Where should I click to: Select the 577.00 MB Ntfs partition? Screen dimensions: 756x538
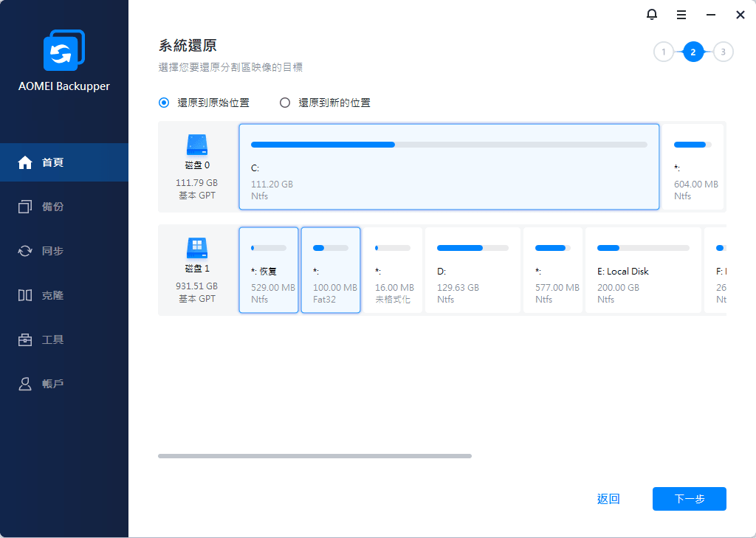click(x=553, y=270)
